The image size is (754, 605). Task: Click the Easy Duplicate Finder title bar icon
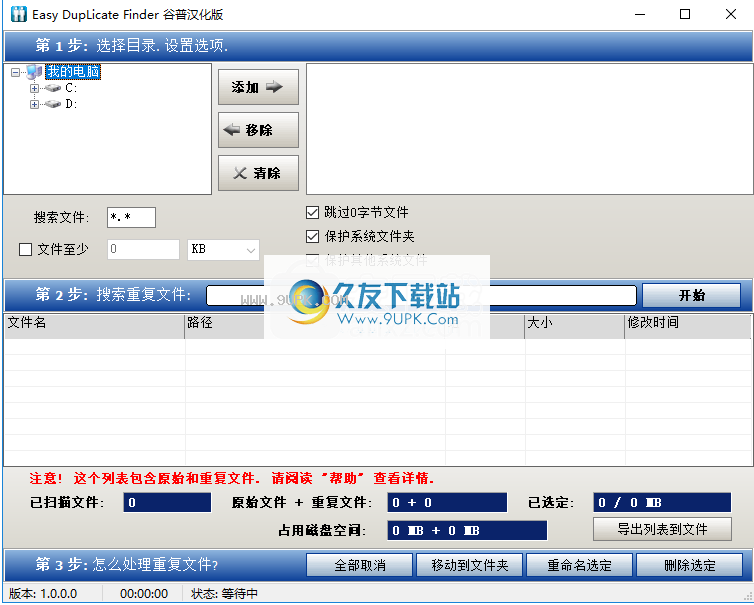pos(18,14)
